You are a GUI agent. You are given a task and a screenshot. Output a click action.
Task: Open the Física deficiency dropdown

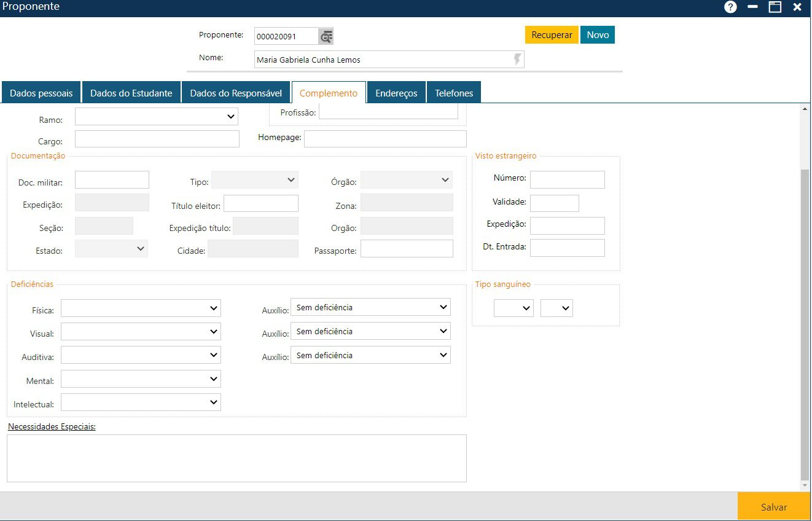pyautogui.click(x=141, y=308)
